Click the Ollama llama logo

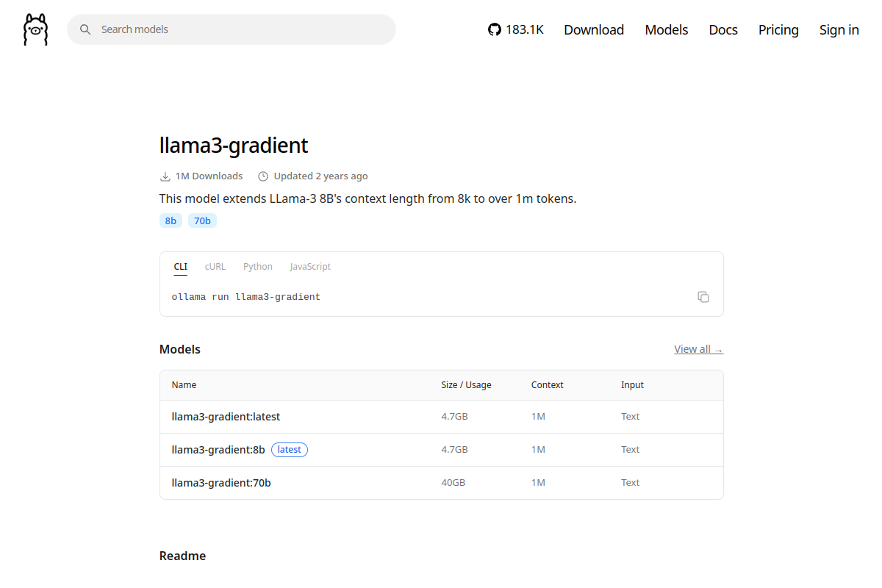click(35, 29)
